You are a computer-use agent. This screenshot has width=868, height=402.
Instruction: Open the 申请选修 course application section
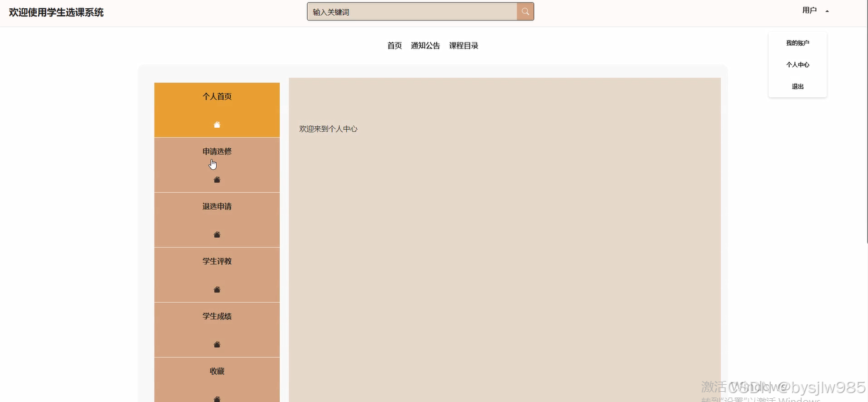(x=216, y=151)
